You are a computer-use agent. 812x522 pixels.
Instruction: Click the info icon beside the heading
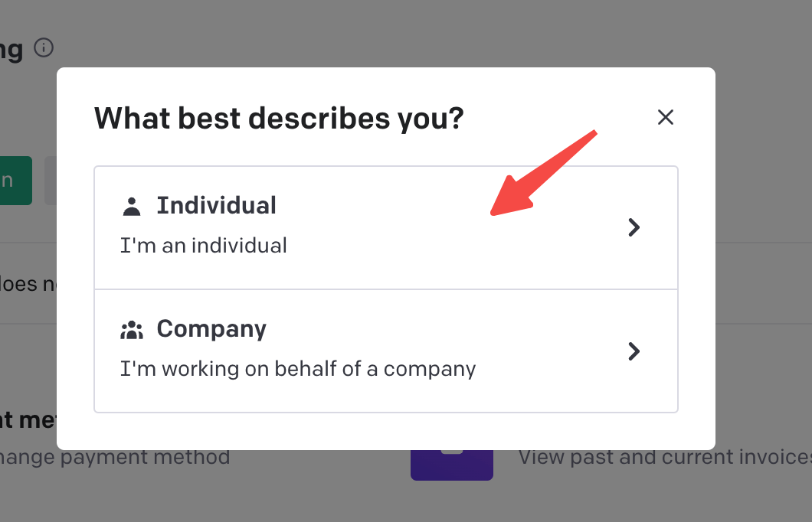[44, 48]
